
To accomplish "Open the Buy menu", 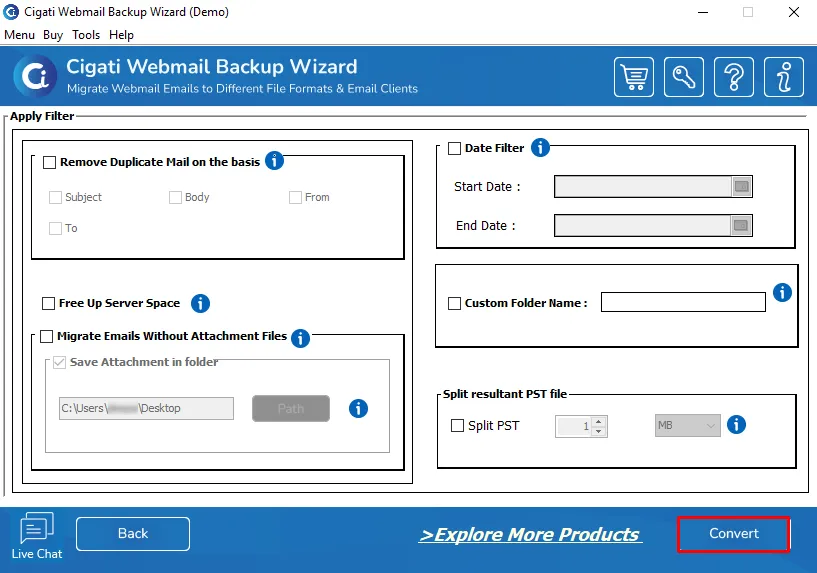I will (x=53, y=35).
